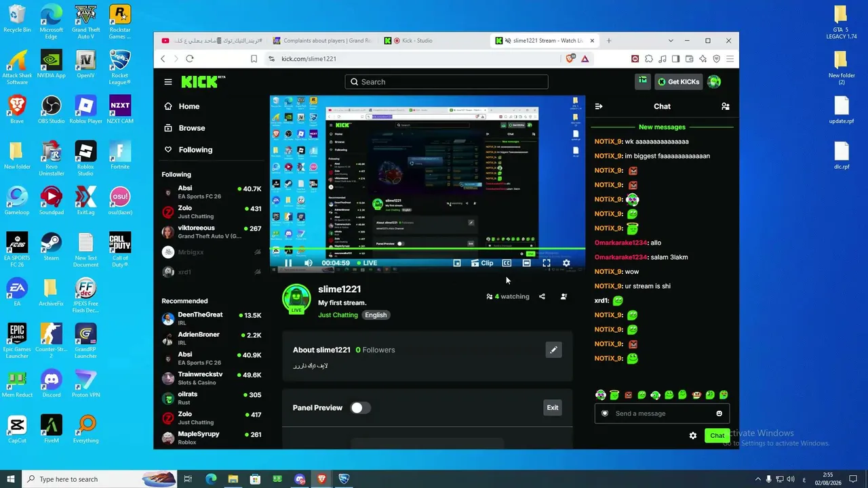This screenshot has height=488, width=868.
Task: Go to the Kick logo homepage
Action: (203, 82)
